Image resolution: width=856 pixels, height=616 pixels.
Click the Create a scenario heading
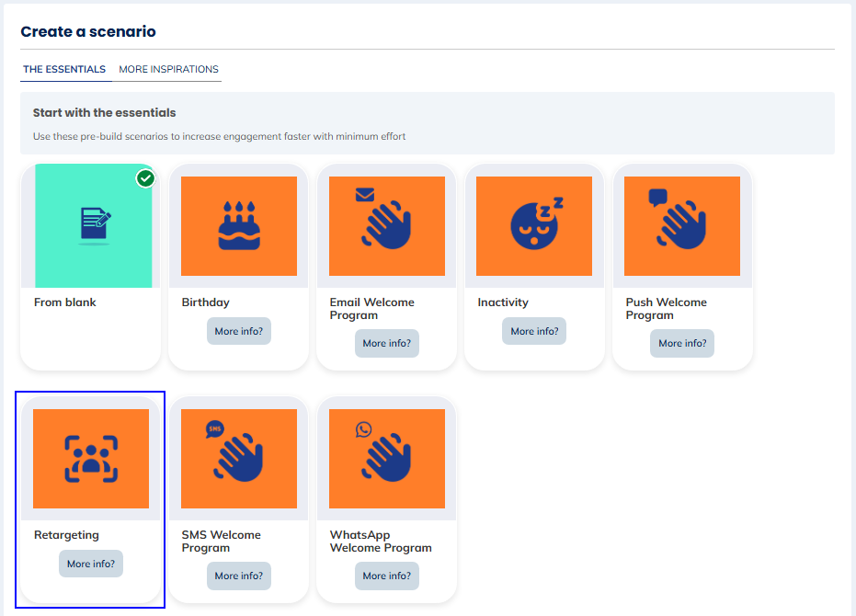point(86,31)
